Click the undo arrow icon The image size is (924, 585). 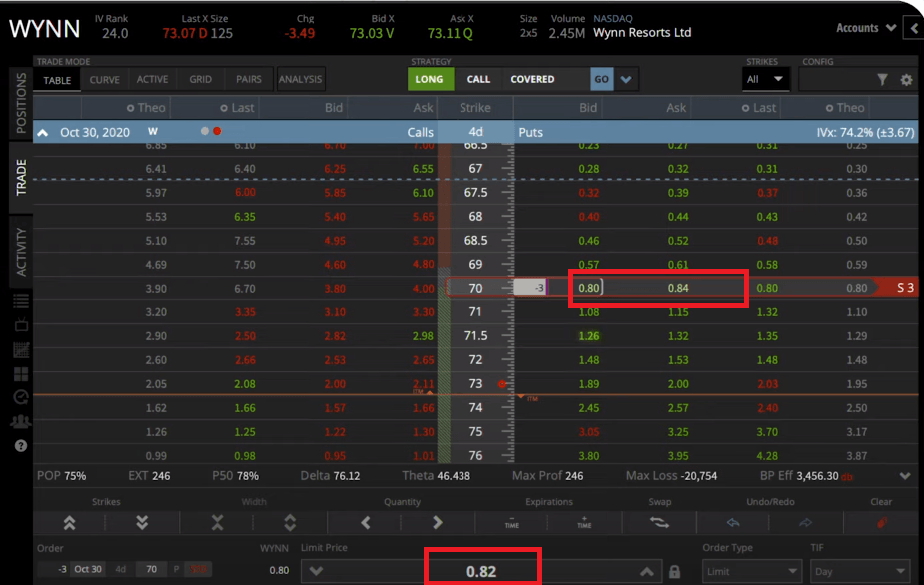[733, 522]
